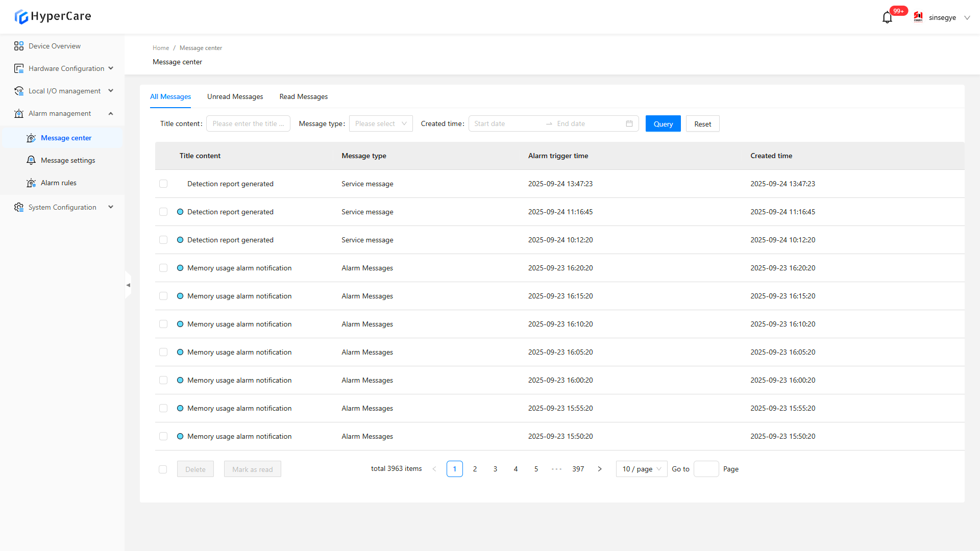Click the blue Query button
Image resolution: width=980 pixels, height=551 pixels.
coord(663,123)
